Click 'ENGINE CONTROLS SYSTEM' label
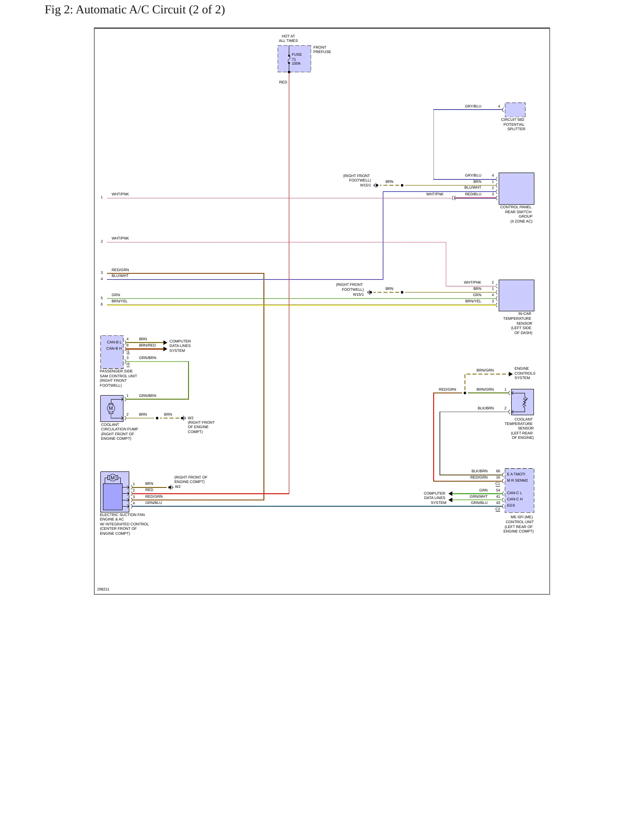This screenshot has width=644, height=834. (525, 373)
